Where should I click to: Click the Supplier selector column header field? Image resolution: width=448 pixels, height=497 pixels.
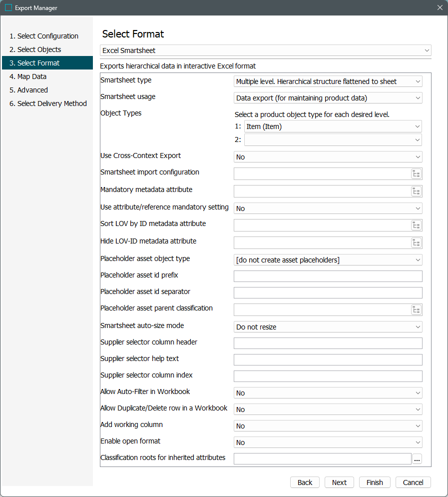coord(328,343)
